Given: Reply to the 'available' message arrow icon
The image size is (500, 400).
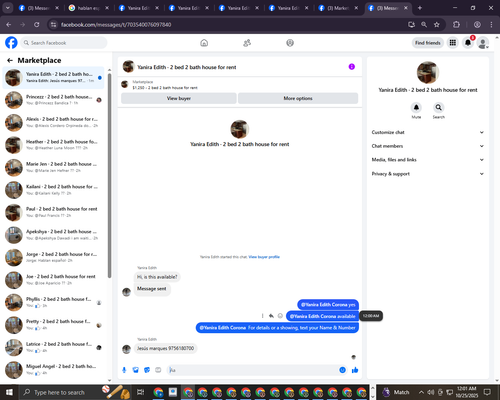Looking at the screenshot, I should (x=271, y=316).
